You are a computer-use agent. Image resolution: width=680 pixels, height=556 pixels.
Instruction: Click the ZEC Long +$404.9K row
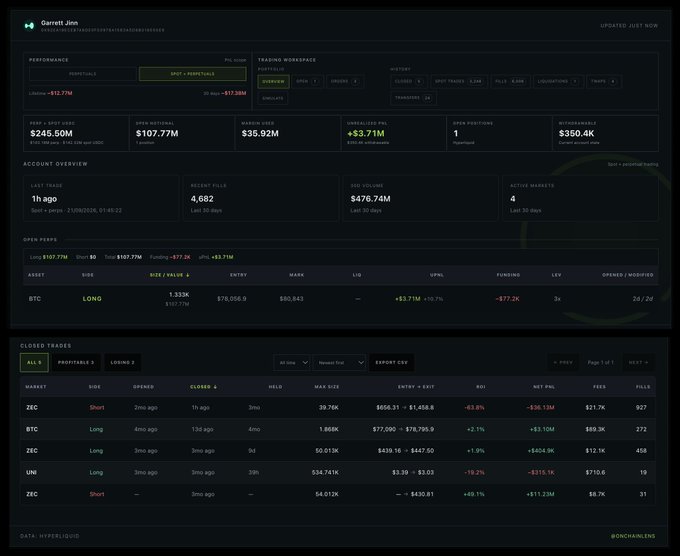click(337, 451)
